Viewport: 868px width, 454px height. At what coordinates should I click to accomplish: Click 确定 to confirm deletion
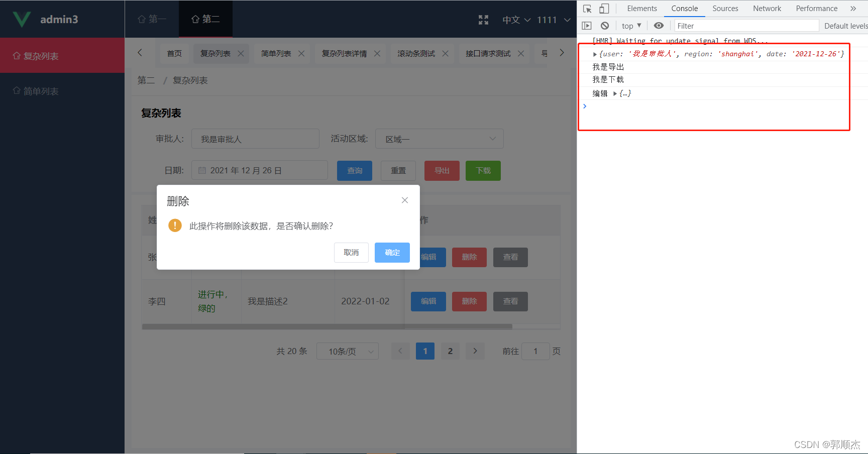tap(392, 253)
